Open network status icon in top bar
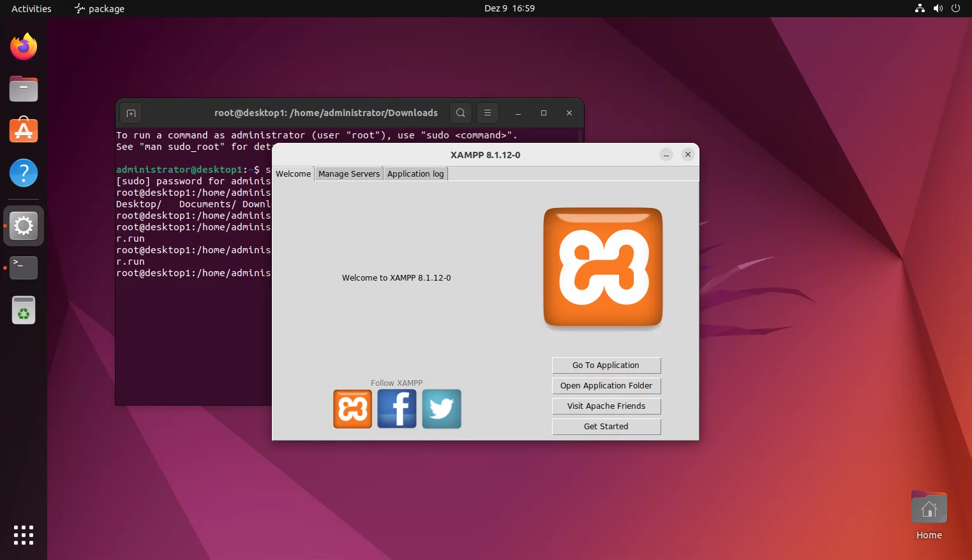The image size is (972, 560). click(x=920, y=8)
